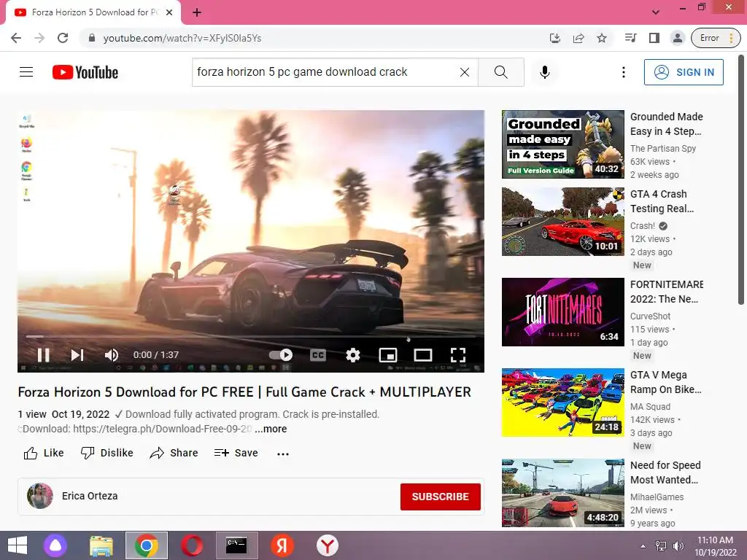Viewport: 747px width, 560px height.
Task: Open more actions ellipsis under video
Action: 283,454
